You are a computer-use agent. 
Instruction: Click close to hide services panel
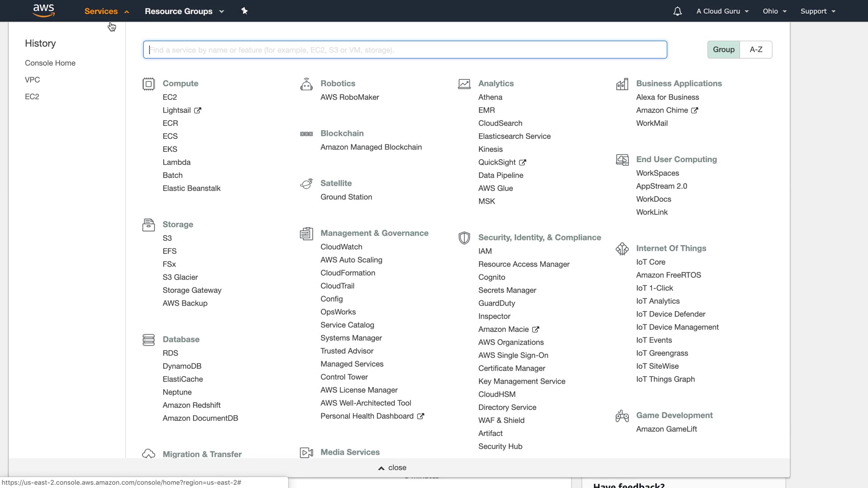[392, 468]
